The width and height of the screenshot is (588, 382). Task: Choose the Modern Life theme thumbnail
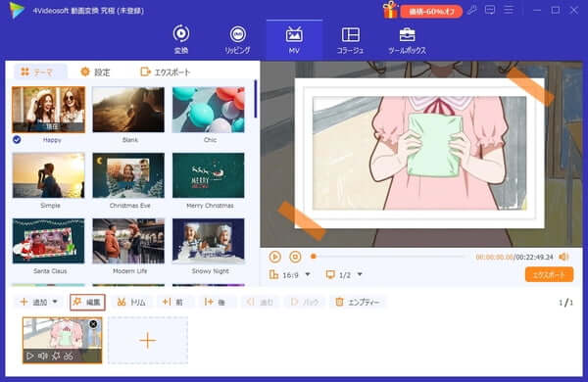[128, 241]
